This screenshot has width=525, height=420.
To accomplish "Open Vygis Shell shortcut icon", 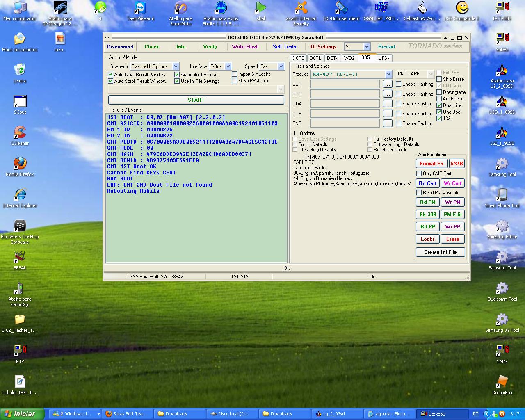I will coord(221,14).
